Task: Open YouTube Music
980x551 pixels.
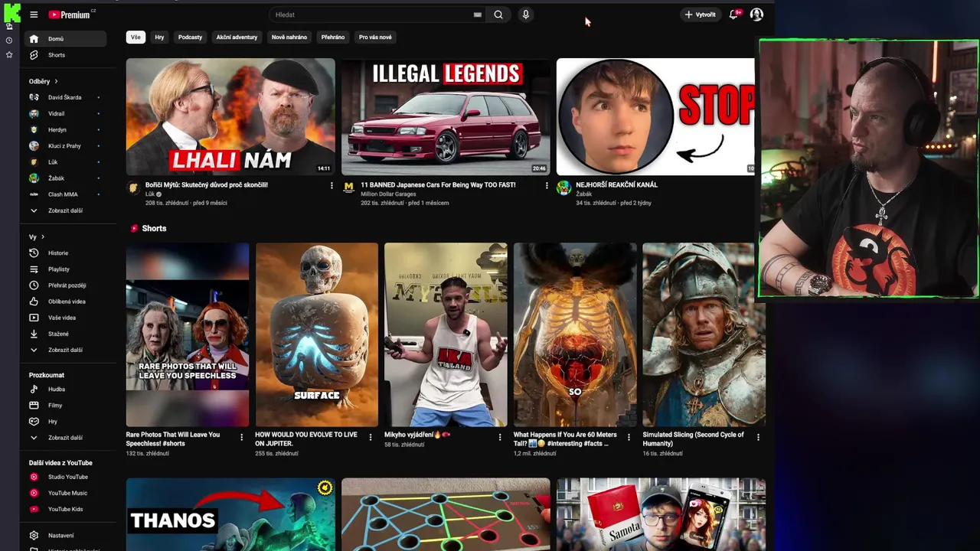Action: point(64,493)
